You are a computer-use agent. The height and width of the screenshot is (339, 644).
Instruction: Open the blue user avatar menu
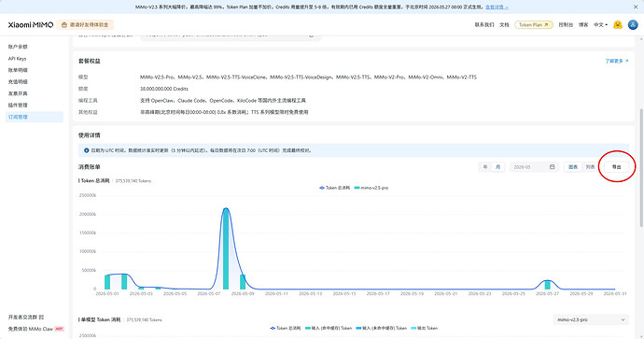[x=633, y=24]
